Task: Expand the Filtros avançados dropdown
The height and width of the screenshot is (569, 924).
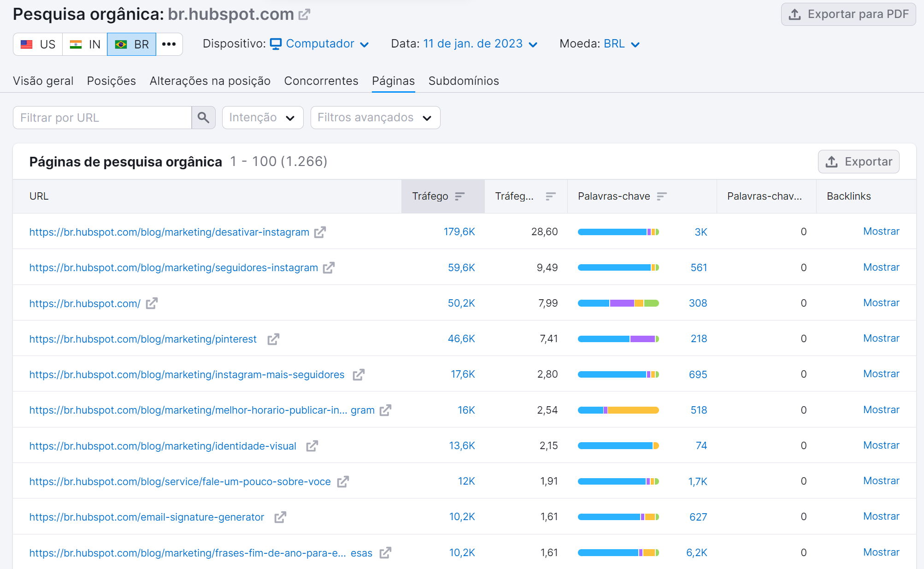Action: coord(375,118)
